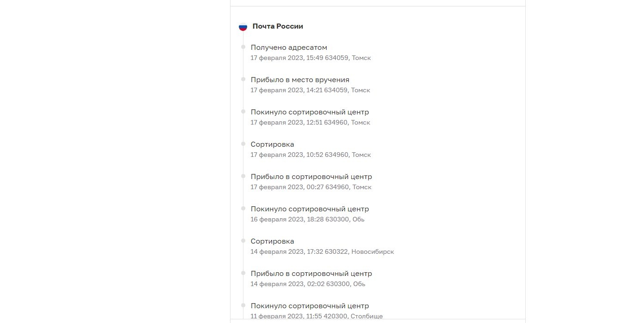Viewport: 644px width, 323px height.
Task: Click the timeline dot for Сортировка at 10:52
Action: click(x=243, y=144)
